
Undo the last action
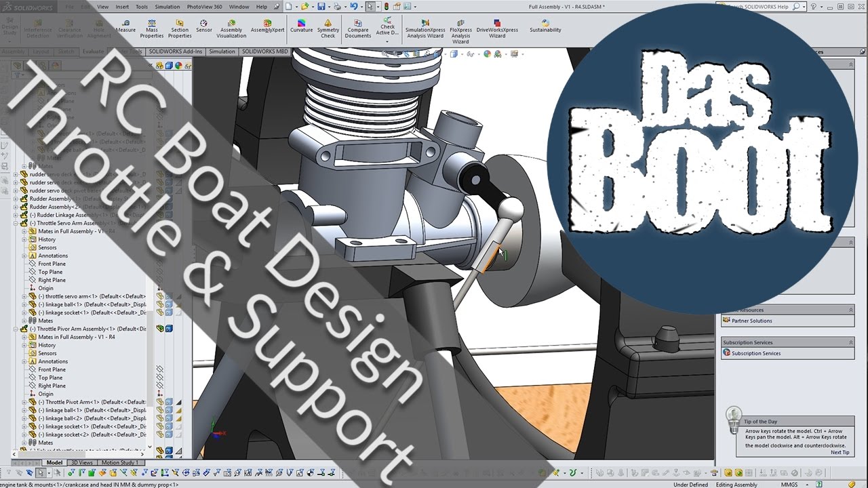tap(354, 6)
